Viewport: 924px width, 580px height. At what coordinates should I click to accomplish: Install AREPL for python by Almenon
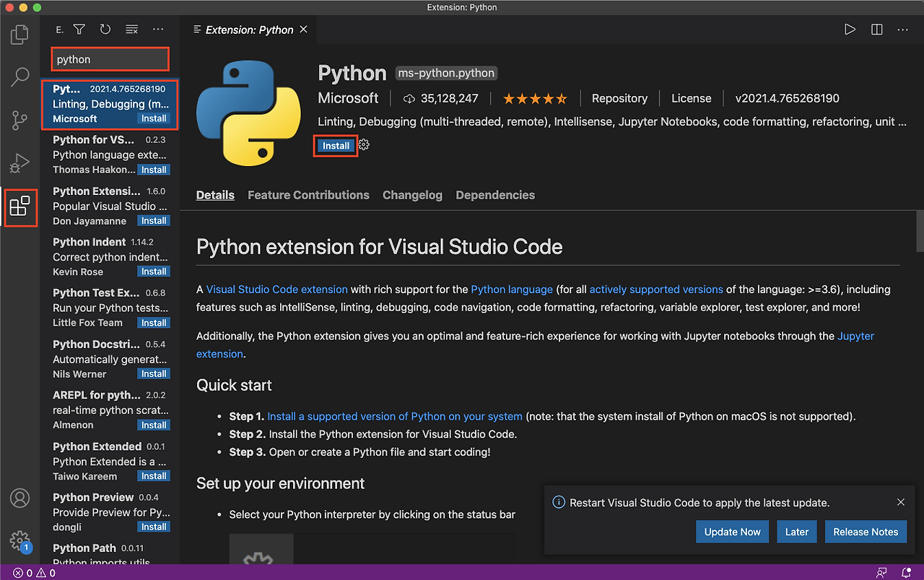tap(154, 425)
